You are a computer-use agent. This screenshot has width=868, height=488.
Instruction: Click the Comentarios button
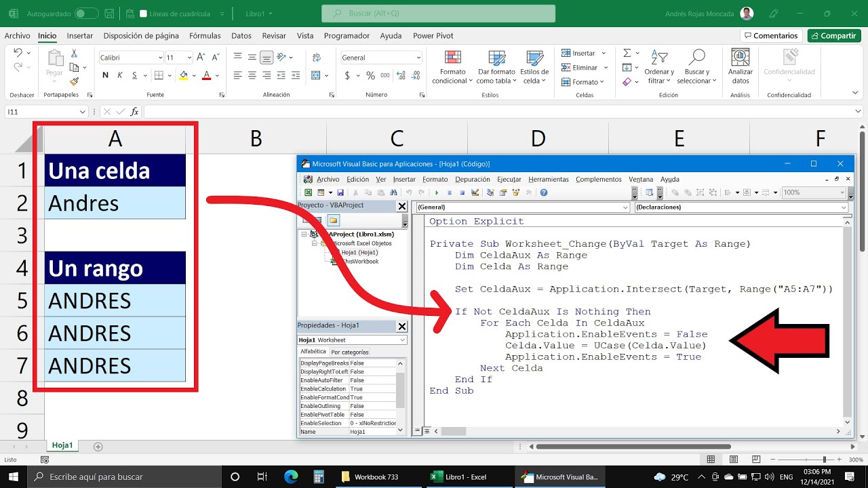pos(771,36)
